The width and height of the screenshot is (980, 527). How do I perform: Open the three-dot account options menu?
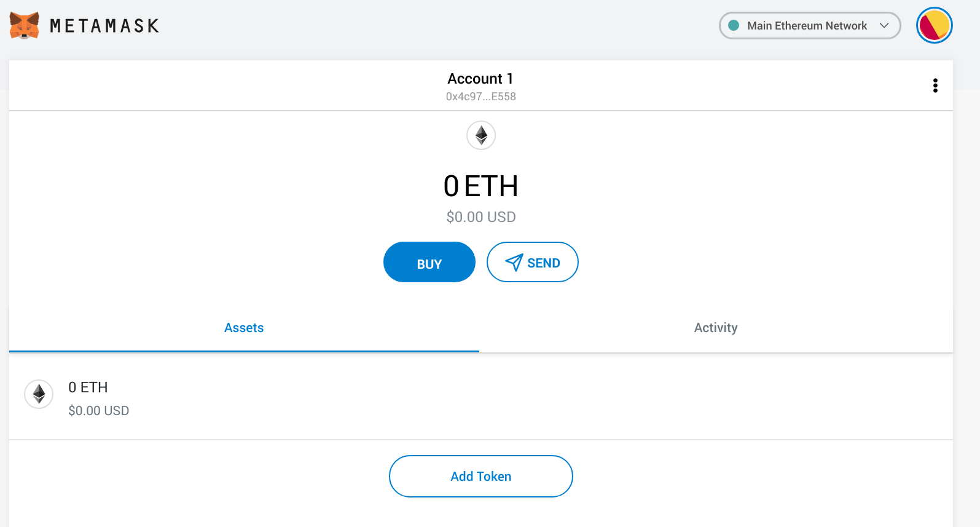(935, 85)
